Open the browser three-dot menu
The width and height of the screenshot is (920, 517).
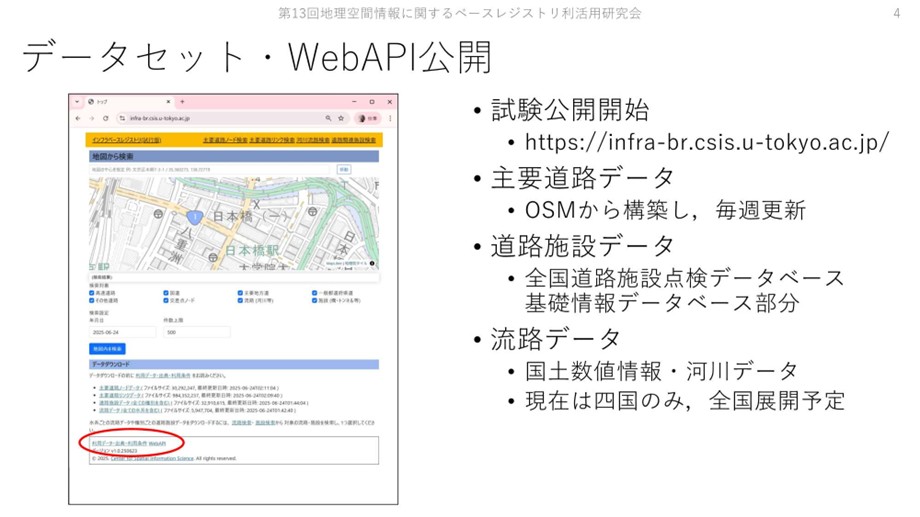tap(390, 118)
